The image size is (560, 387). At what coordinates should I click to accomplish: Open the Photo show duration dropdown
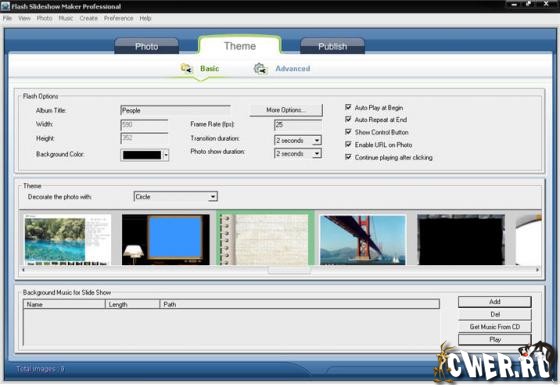pyautogui.click(x=316, y=154)
